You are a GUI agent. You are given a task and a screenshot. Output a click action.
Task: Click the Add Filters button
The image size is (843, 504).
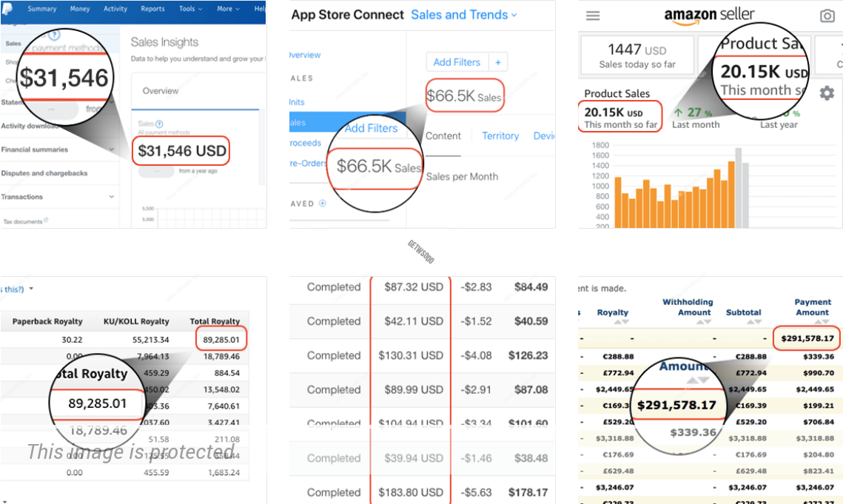457,63
